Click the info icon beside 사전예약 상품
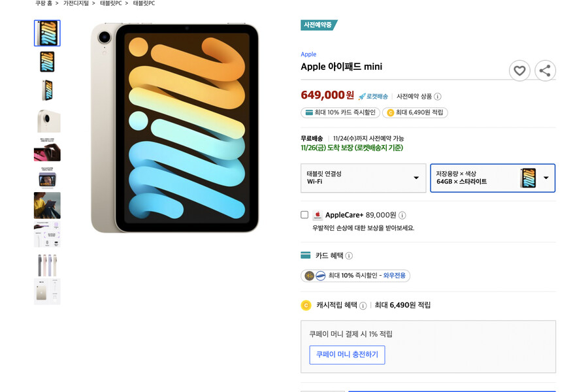Image resolution: width=588 pixels, height=392 pixels. [x=436, y=96]
